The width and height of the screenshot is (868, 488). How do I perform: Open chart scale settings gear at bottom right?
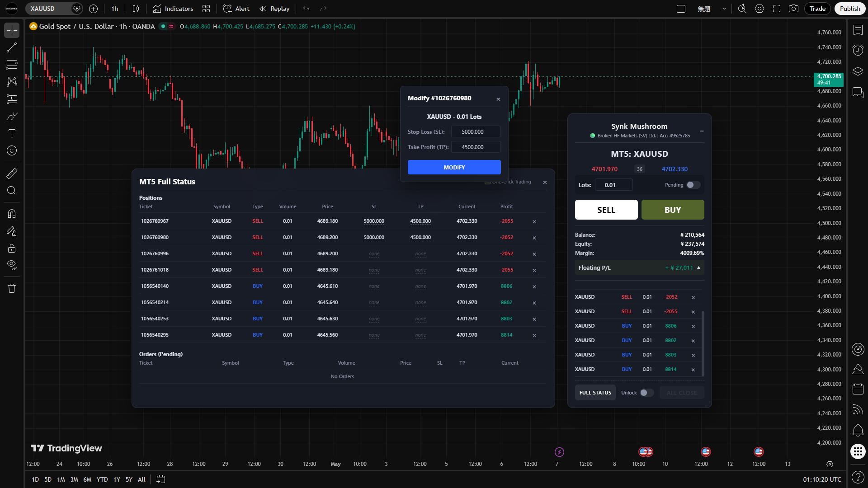tap(830, 464)
